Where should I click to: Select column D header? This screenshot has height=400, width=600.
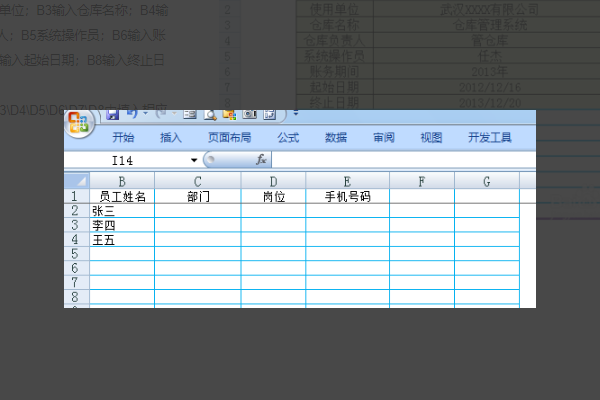pos(273,181)
